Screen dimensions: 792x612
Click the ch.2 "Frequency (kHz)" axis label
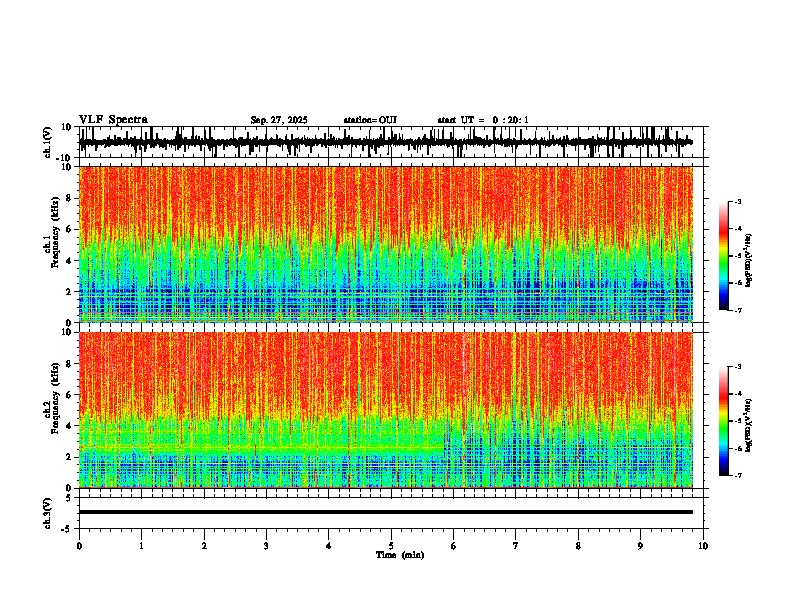(x=55, y=398)
